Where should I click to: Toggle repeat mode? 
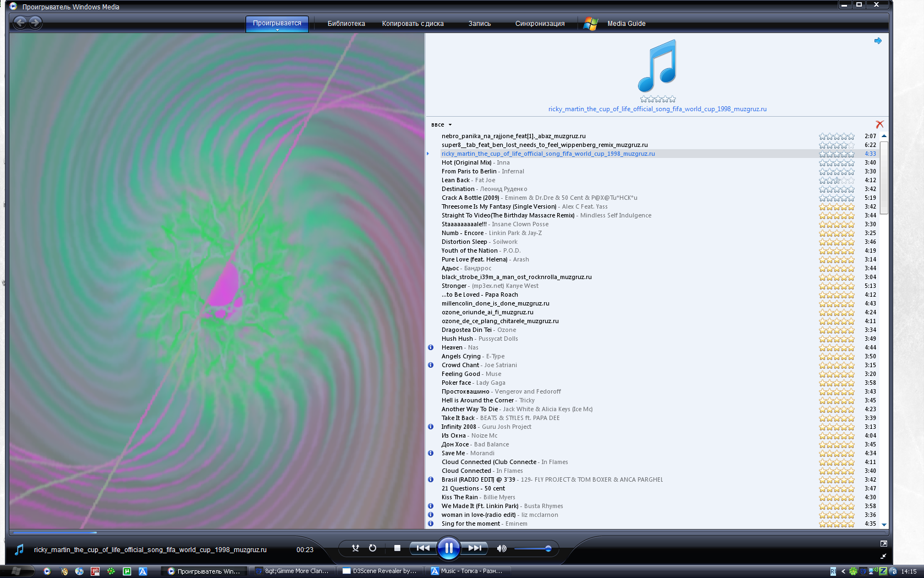[372, 548]
